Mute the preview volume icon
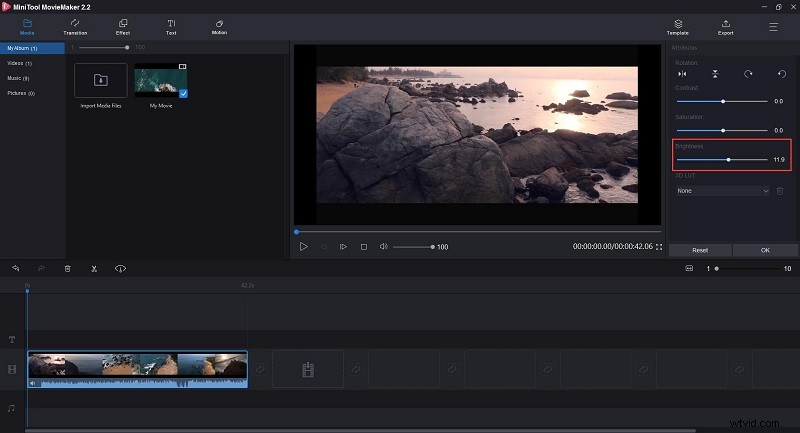Viewport: 800px width, 433px height. click(x=384, y=246)
